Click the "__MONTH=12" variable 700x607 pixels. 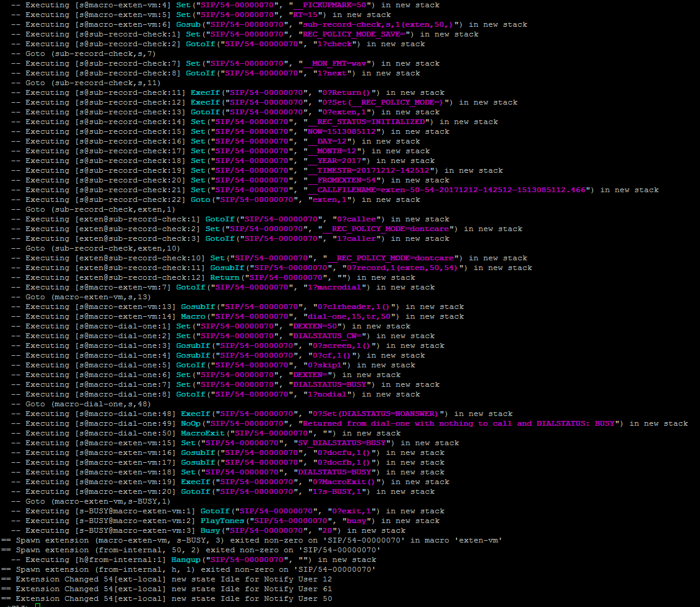coord(332,151)
